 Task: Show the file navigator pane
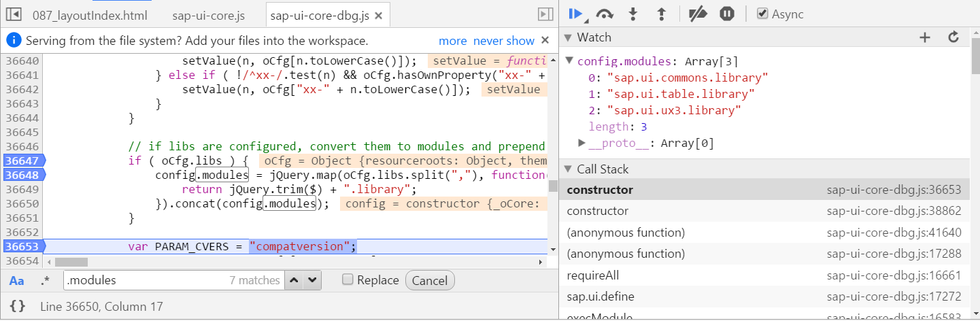(x=15, y=14)
